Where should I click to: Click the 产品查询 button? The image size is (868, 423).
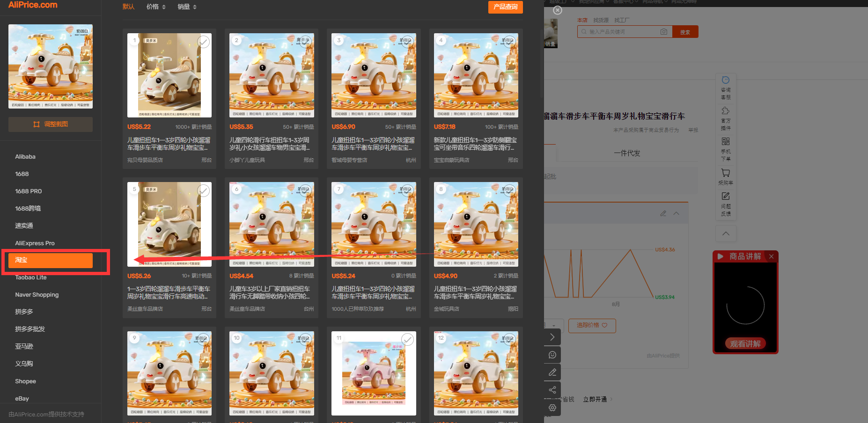[x=506, y=7]
